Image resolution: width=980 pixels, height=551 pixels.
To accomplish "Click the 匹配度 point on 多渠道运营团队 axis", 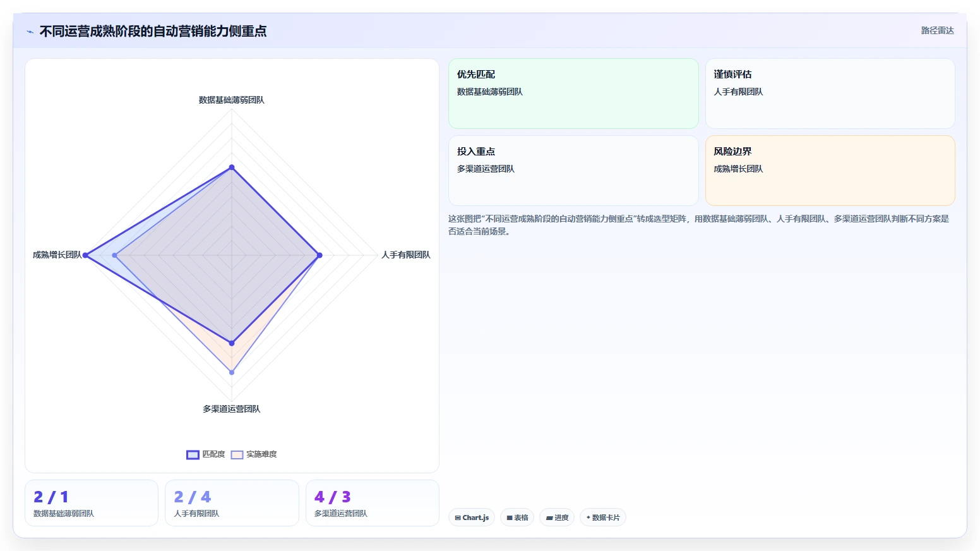I will pos(232,343).
